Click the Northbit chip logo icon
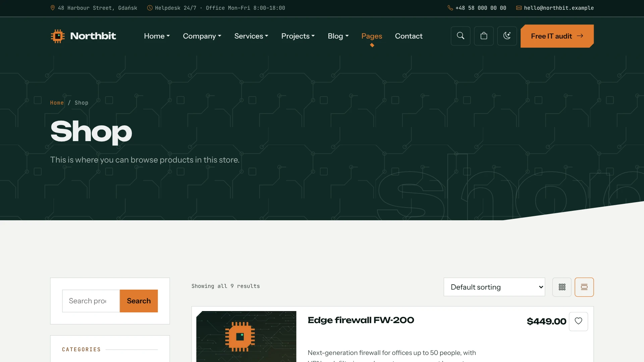The width and height of the screenshot is (644, 362). click(x=58, y=36)
